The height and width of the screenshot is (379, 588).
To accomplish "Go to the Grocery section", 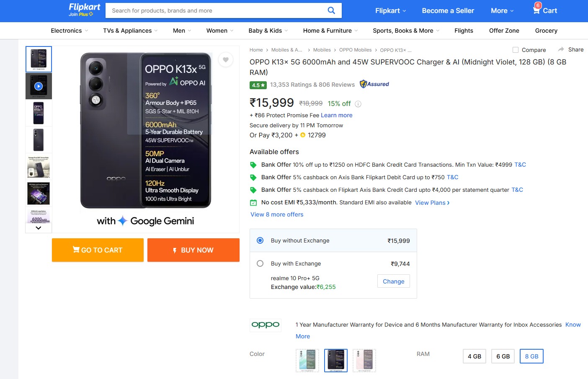I will pyautogui.click(x=546, y=31).
